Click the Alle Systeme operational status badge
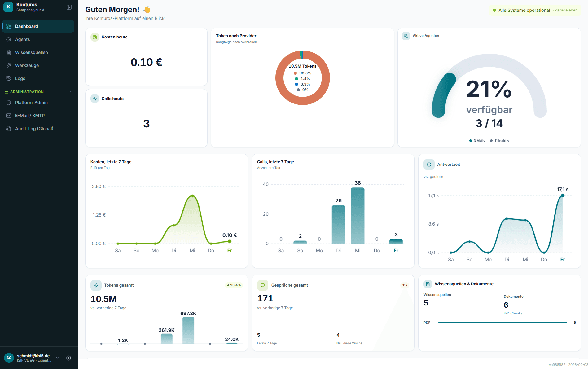The width and height of the screenshot is (588, 369). (535, 10)
